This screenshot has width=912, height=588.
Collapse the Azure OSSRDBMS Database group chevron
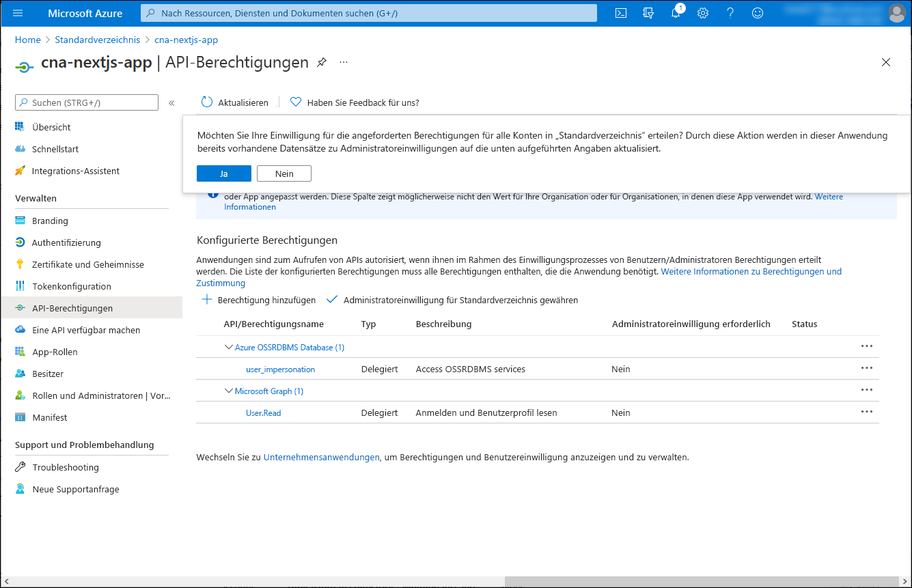tap(229, 347)
